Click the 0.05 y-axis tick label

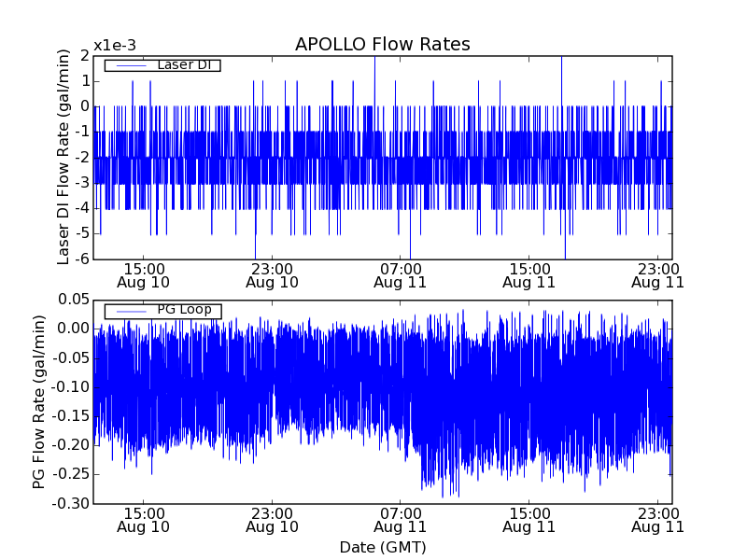pyautogui.click(x=70, y=301)
